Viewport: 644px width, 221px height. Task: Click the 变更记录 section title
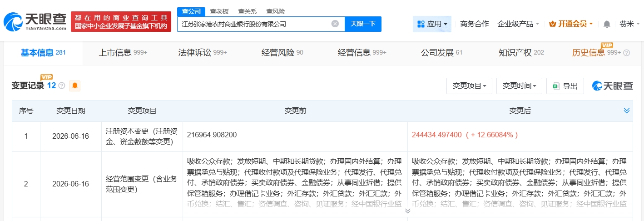pyautogui.click(x=28, y=85)
